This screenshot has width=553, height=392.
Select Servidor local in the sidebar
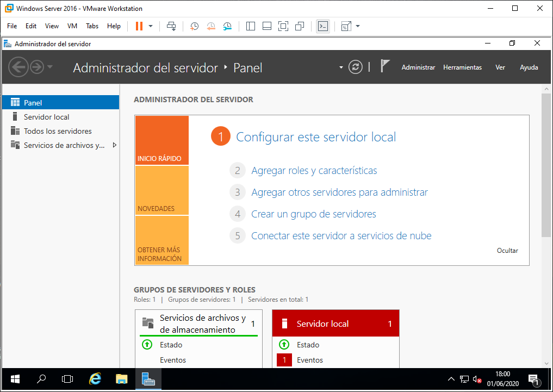pos(46,117)
